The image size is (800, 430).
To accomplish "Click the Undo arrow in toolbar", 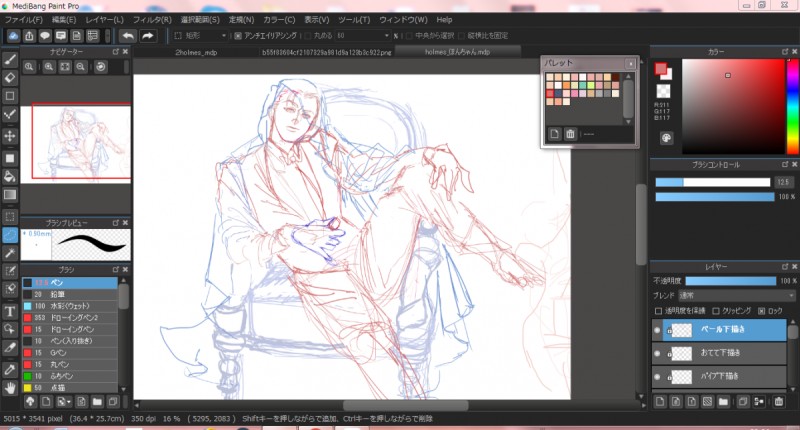I will coord(128,36).
